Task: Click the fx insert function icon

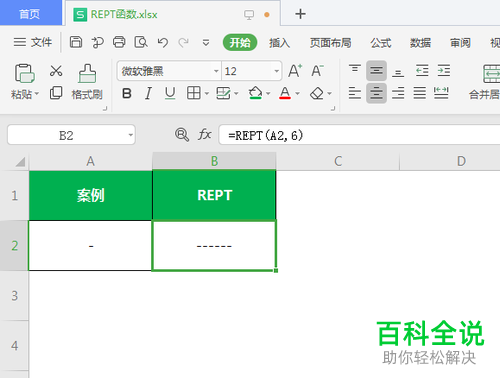Action: [x=205, y=135]
